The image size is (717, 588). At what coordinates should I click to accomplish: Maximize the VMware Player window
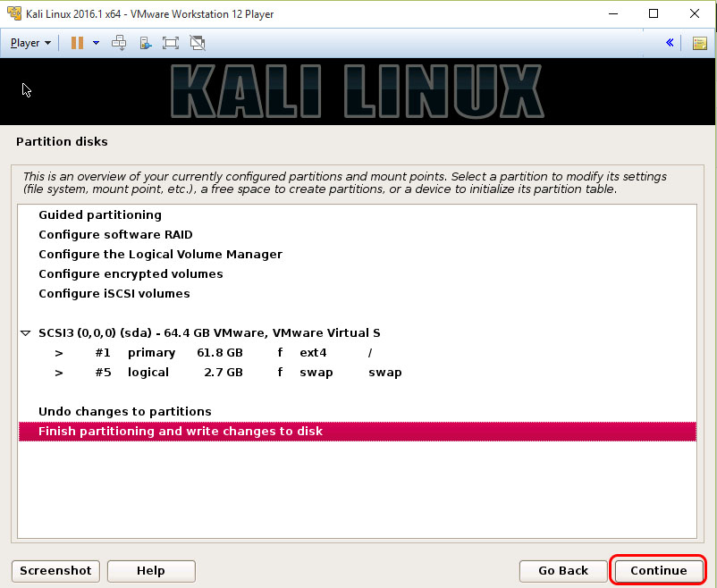[654, 13]
